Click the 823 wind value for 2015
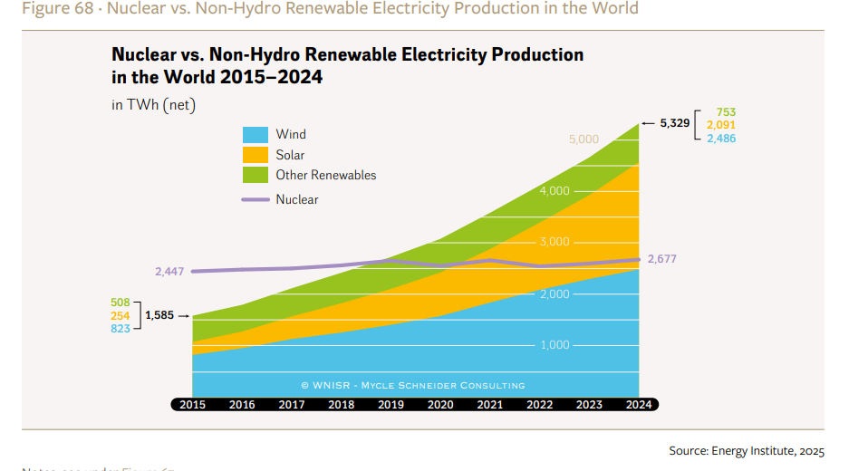The image size is (868, 471). tap(121, 329)
